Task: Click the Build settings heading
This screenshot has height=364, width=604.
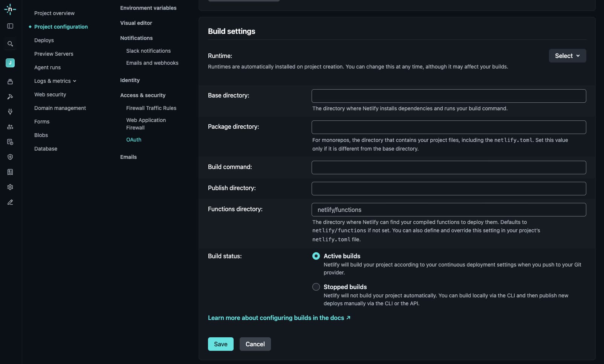Action: 231,31
